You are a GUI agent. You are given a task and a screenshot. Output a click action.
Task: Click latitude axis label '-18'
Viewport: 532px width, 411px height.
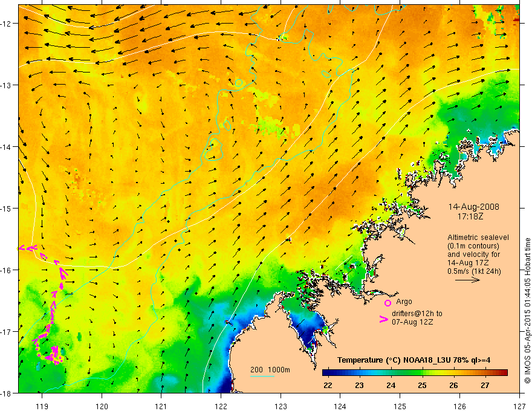(x=7, y=393)
